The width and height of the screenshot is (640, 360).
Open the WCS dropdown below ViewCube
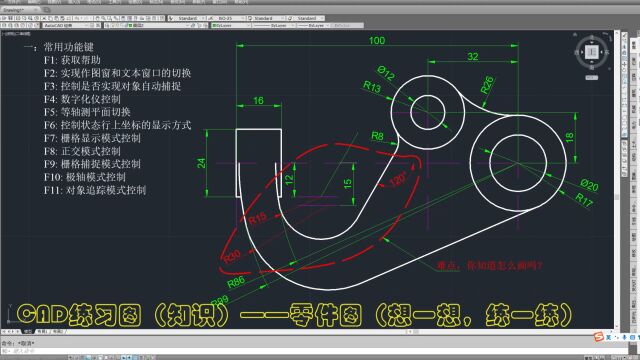tap(591, 78)
